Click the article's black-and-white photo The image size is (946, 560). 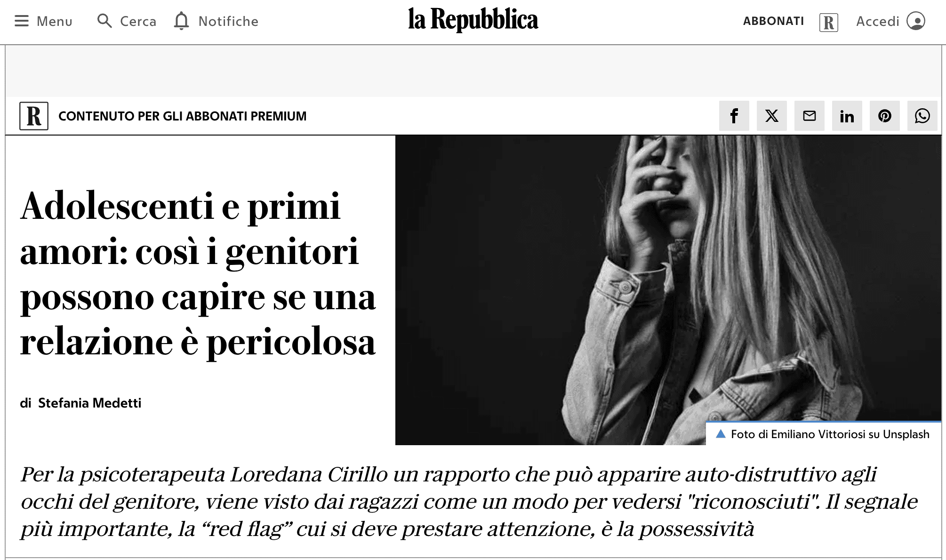pos(668,290)
